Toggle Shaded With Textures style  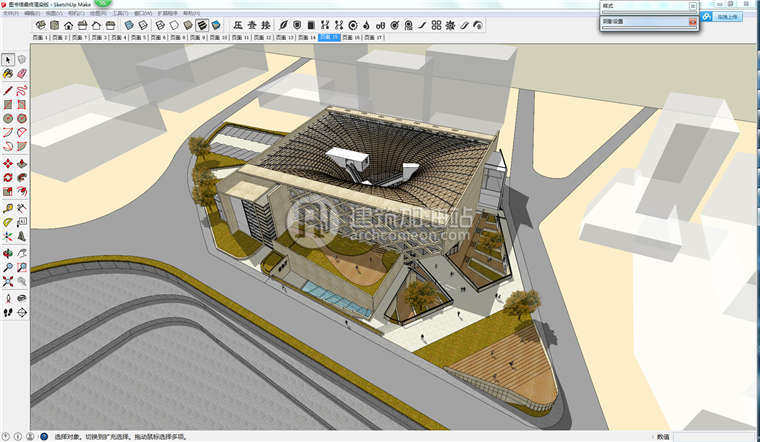tap(202, 25)
